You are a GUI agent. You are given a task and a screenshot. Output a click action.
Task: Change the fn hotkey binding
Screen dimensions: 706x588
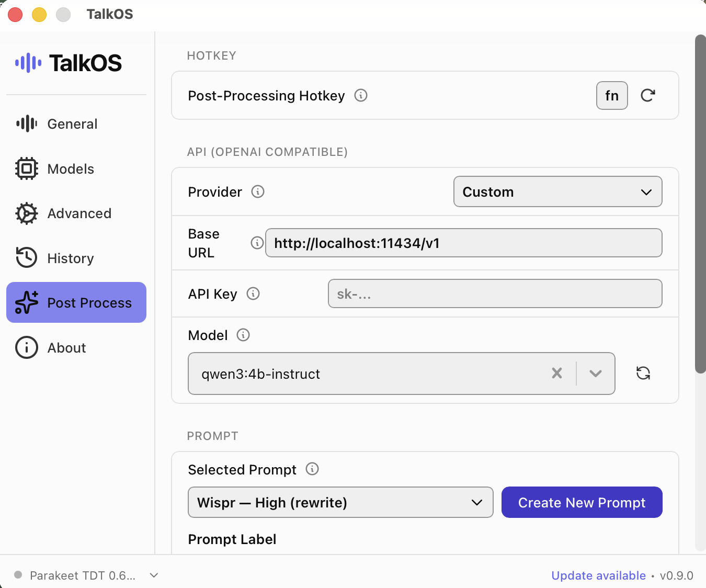click(612, 96)
